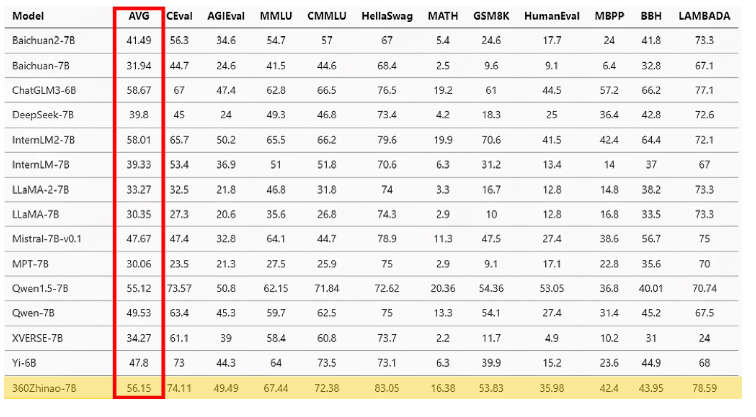756x417 pixels.
Task: Click the LLaMA-2-7B row label
Action: click(x=40, y=189)
